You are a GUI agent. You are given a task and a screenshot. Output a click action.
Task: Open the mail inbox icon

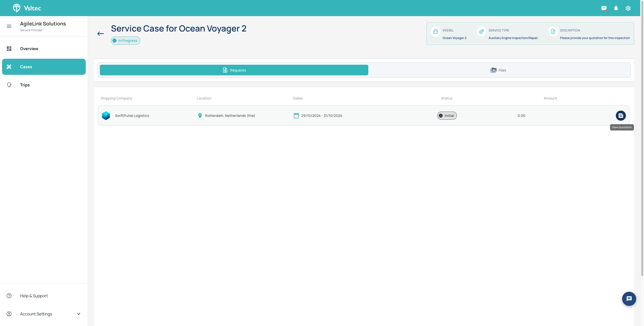click(x=604, y=8)
